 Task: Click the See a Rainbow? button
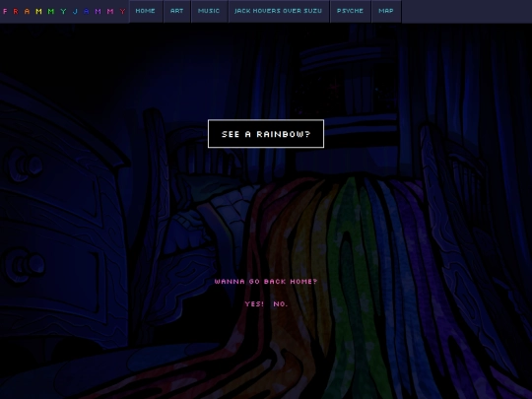coord(266,134)
